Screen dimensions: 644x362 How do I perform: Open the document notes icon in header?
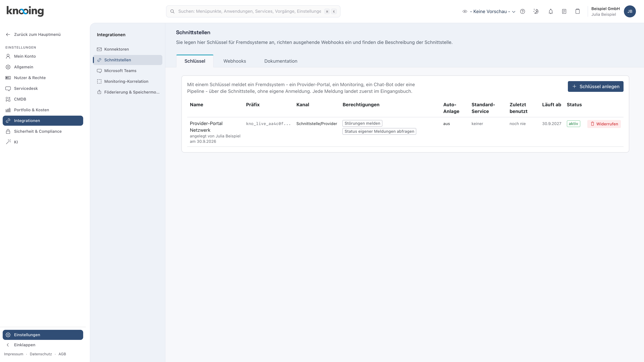point(564,12)
